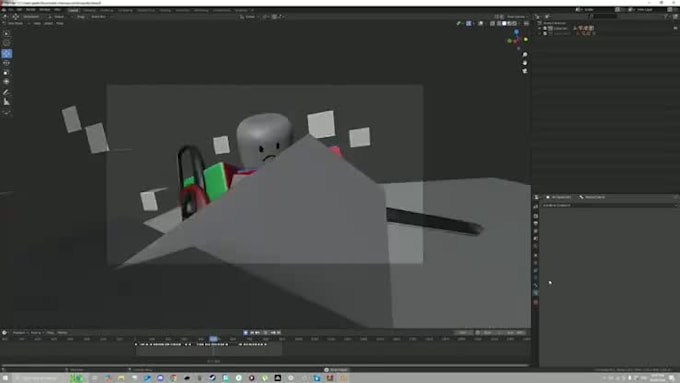Open the viewport shading options arrow

pos(520,23)
